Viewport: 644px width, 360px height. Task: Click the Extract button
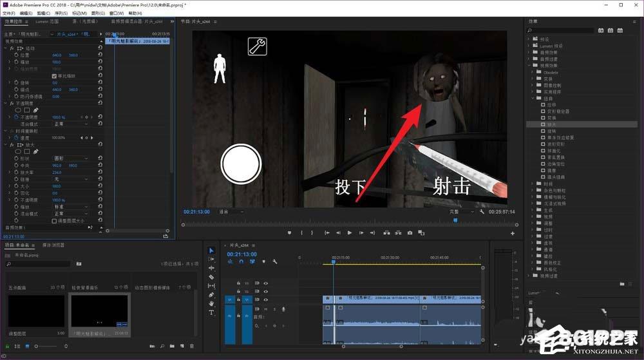point(398,232)
